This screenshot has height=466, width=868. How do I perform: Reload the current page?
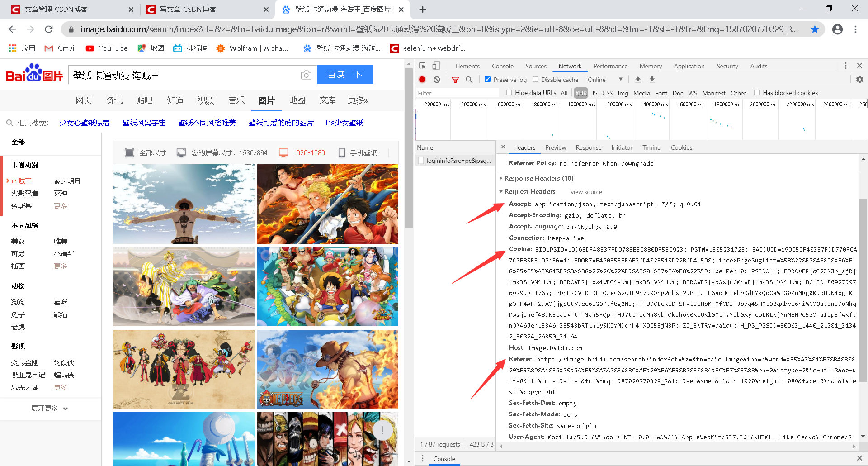[x=49, y=29]
